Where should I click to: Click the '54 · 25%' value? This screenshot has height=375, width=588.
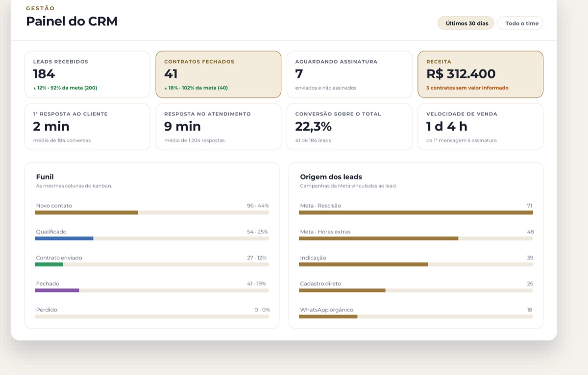(x=258, y=232)
